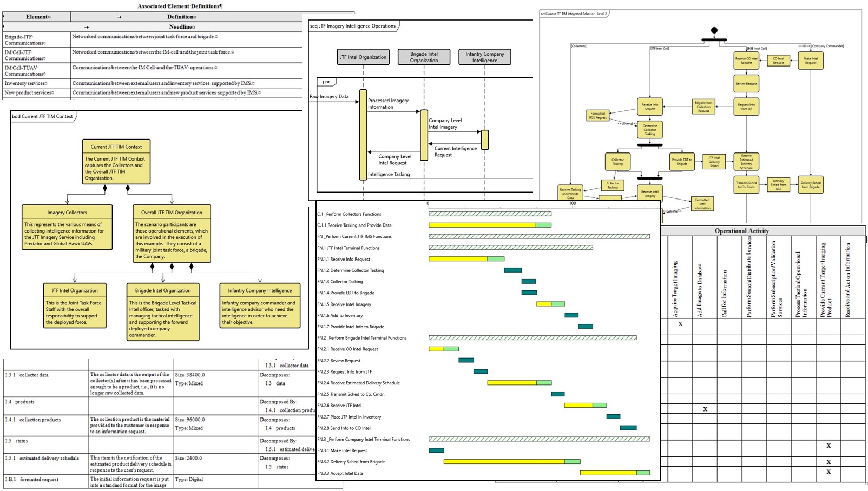Click the FN.2 Perform Brigade Intel Terminal Functions row
This screenshot has height=491, width=868.
tap(361, 338)
